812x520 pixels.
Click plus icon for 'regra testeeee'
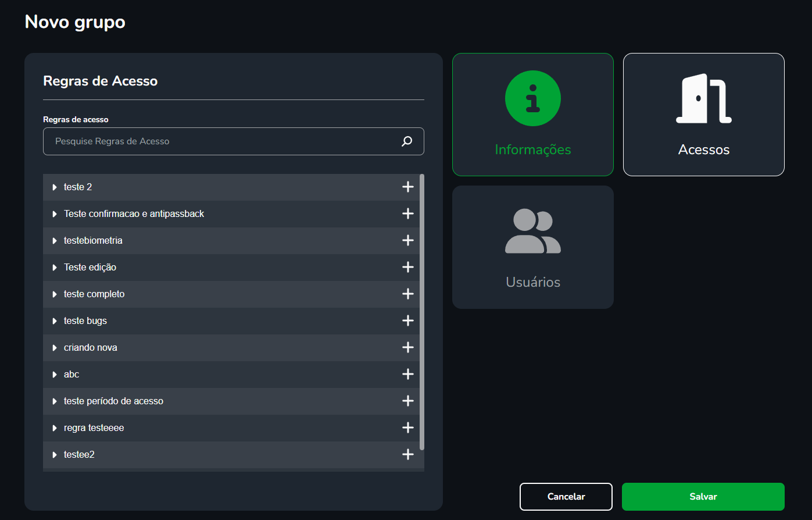408,428
